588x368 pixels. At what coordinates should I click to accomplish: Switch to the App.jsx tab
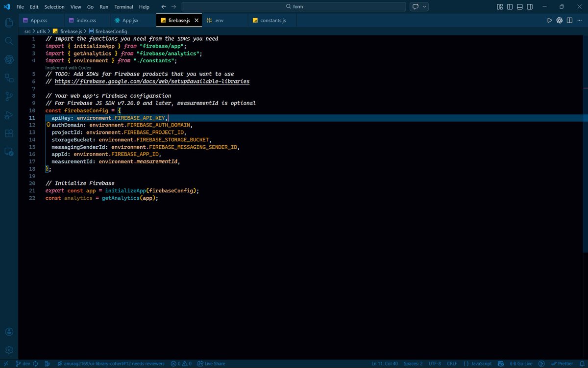132,20
